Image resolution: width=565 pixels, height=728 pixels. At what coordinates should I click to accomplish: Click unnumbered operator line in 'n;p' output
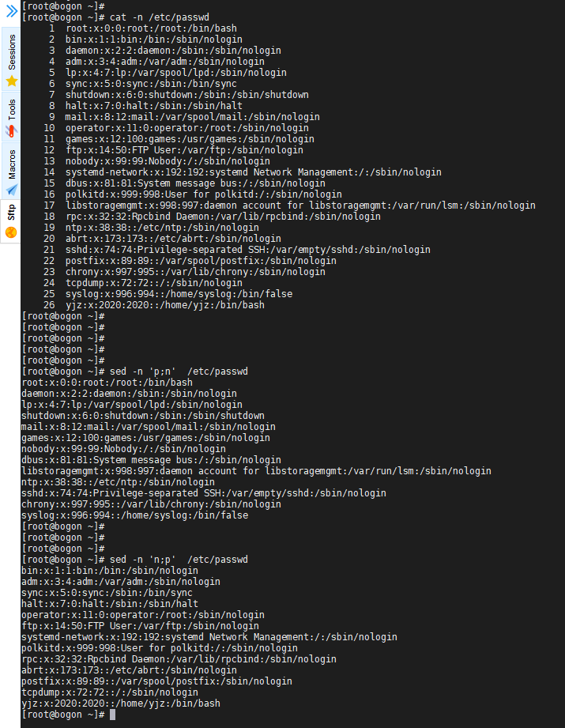[x=143, y=615]
